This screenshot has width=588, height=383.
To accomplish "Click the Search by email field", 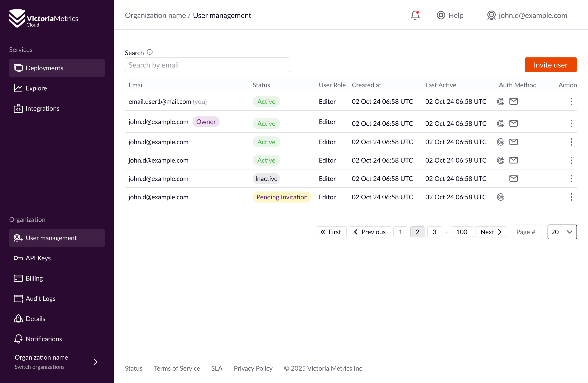I will coord(208,65).
